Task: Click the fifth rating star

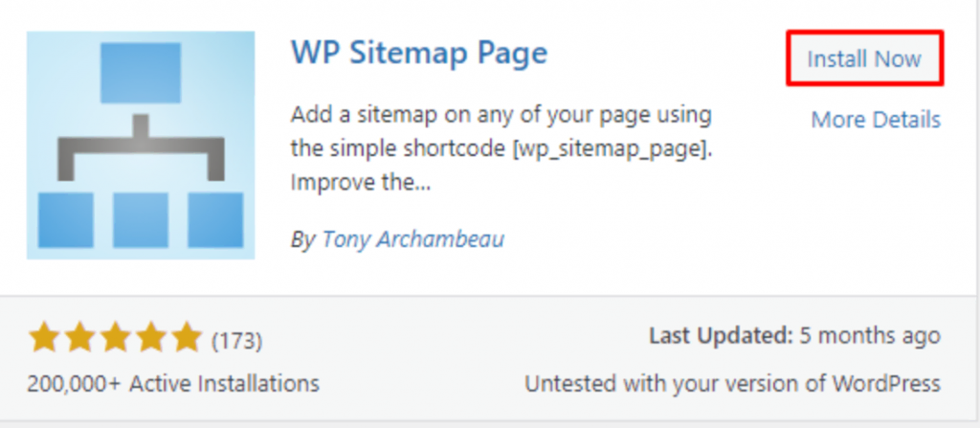Action: click(185, 338)
